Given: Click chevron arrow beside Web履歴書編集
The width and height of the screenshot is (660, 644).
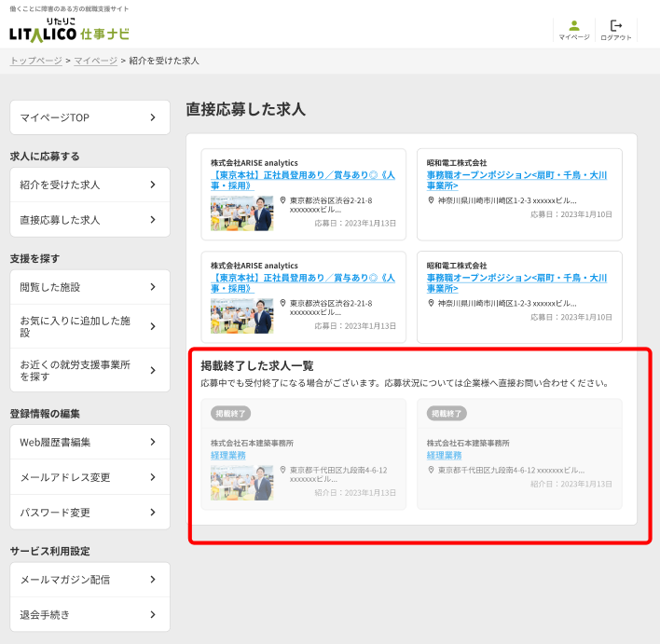Looking at the screenshot, I should point(153,442).
